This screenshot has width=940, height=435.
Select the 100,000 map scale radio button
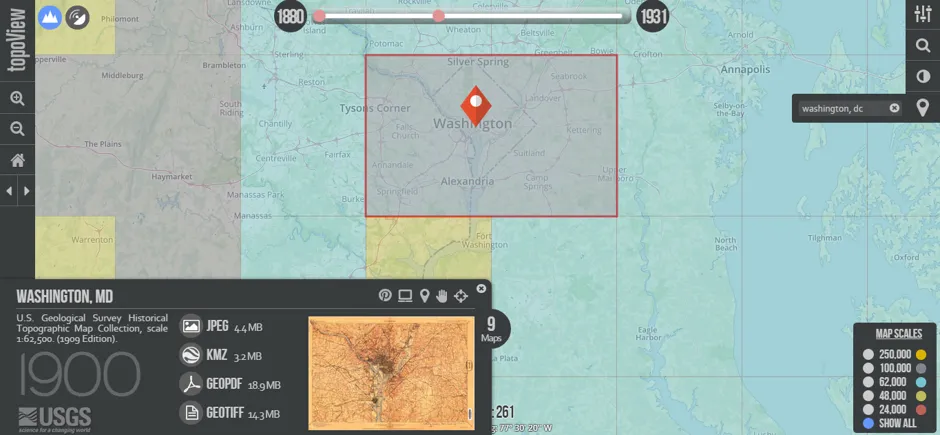coord(868,368)
